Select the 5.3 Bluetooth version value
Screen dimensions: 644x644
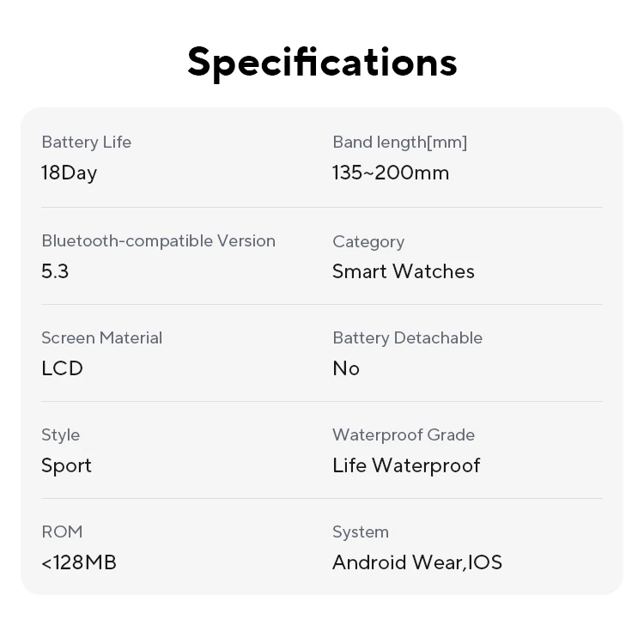pyautogui.click(x=55, y=271)
